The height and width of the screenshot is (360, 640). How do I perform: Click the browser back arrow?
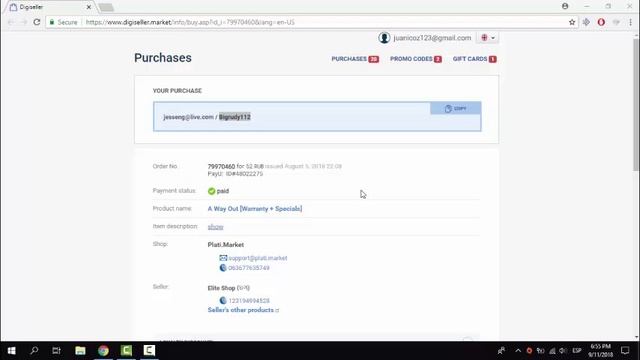click(x=11, y=22)
